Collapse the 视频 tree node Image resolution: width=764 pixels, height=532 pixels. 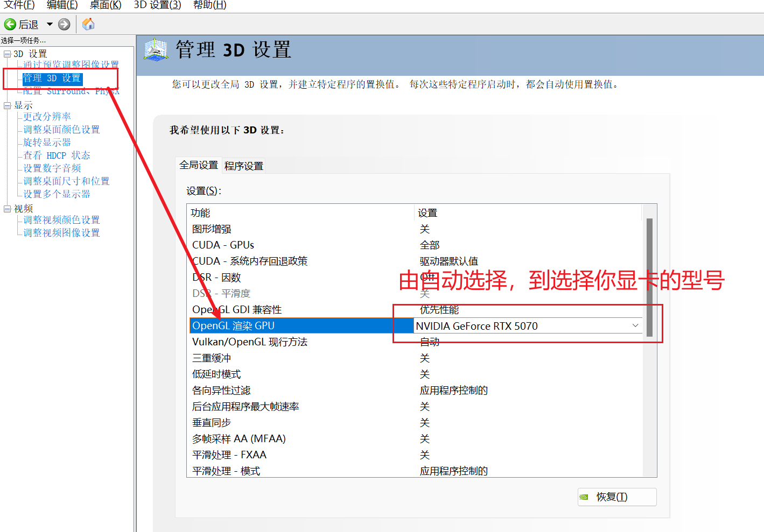pos(8,209)
